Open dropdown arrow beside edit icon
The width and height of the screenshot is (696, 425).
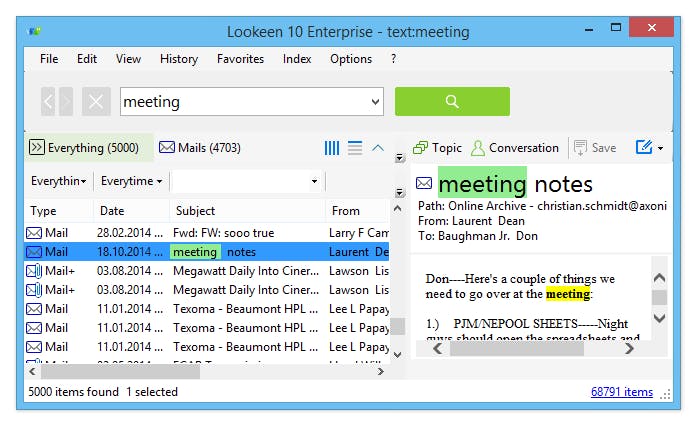[x=660, y=148]
